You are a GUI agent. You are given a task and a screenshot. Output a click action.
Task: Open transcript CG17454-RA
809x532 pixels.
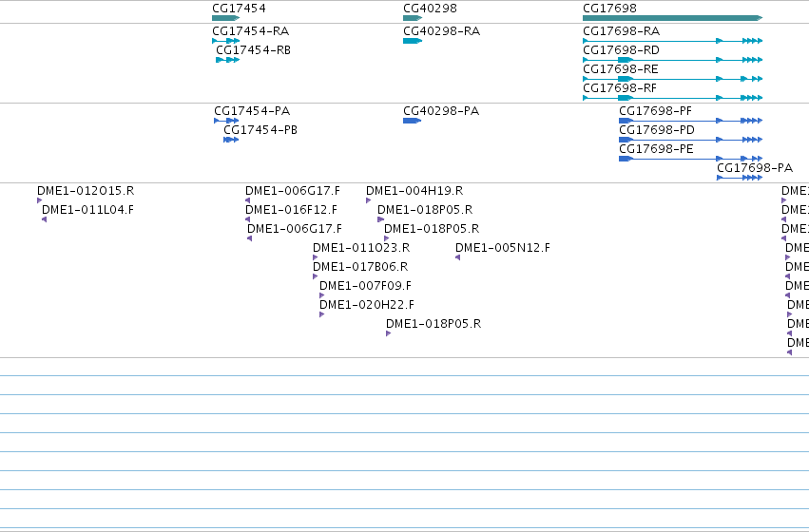coord(226,41)
